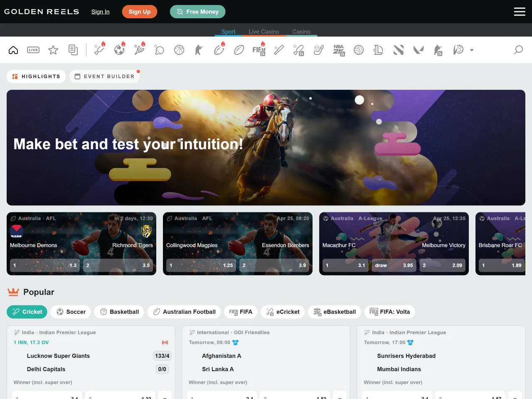Click the shirt icon beside Tomorrow, 17:00
The image size is (532, 399).
(x=411, y=342)
